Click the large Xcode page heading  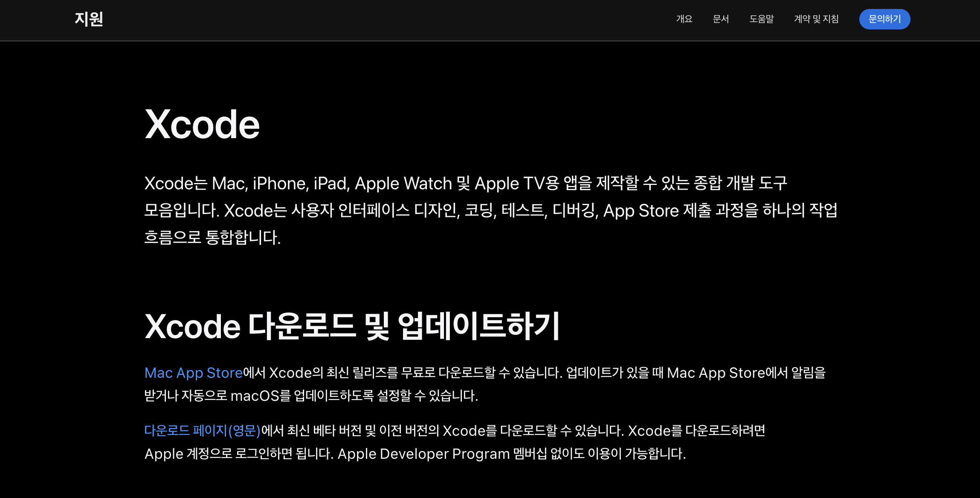202,124
